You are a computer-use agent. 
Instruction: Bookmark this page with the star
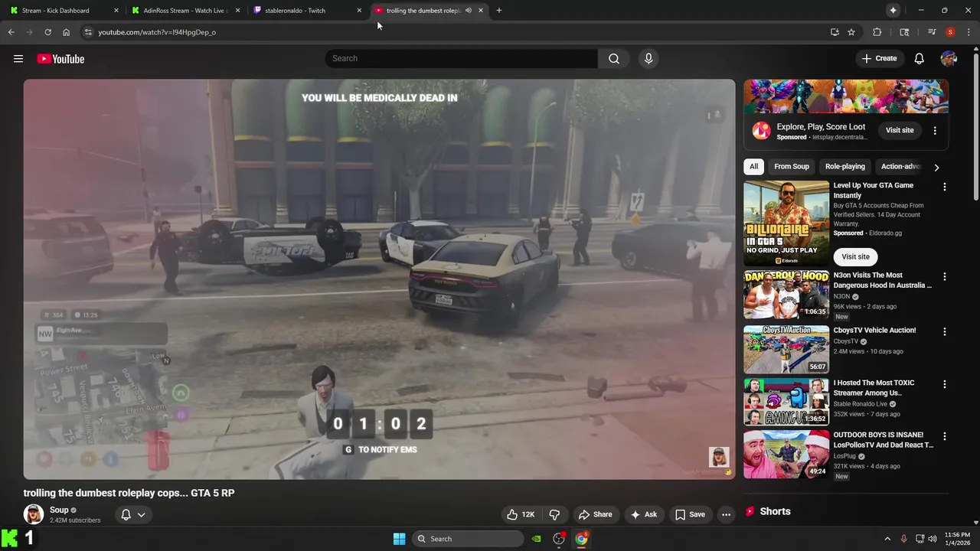pyautogui.click(x=851, y=32)
